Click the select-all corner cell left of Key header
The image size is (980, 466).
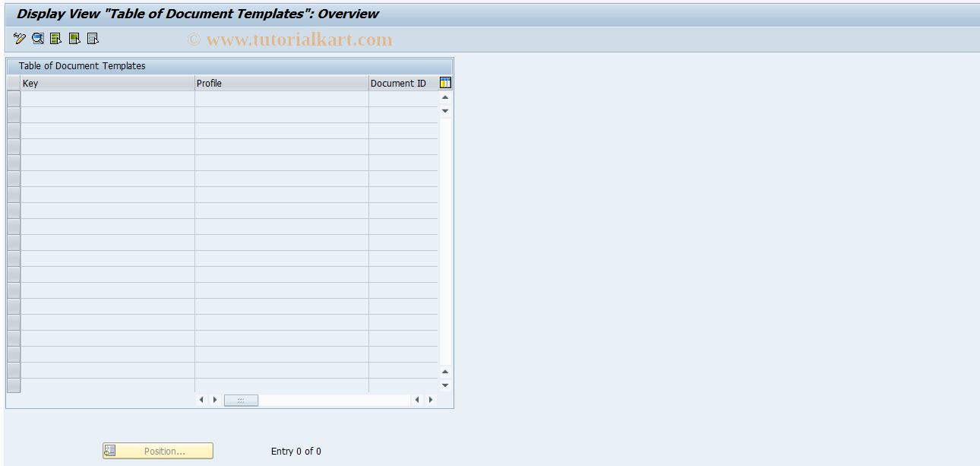[14, 84]
